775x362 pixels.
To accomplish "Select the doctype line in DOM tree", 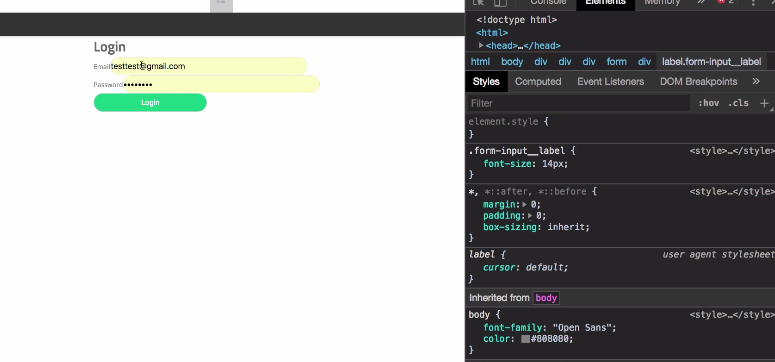I will 517,20.
